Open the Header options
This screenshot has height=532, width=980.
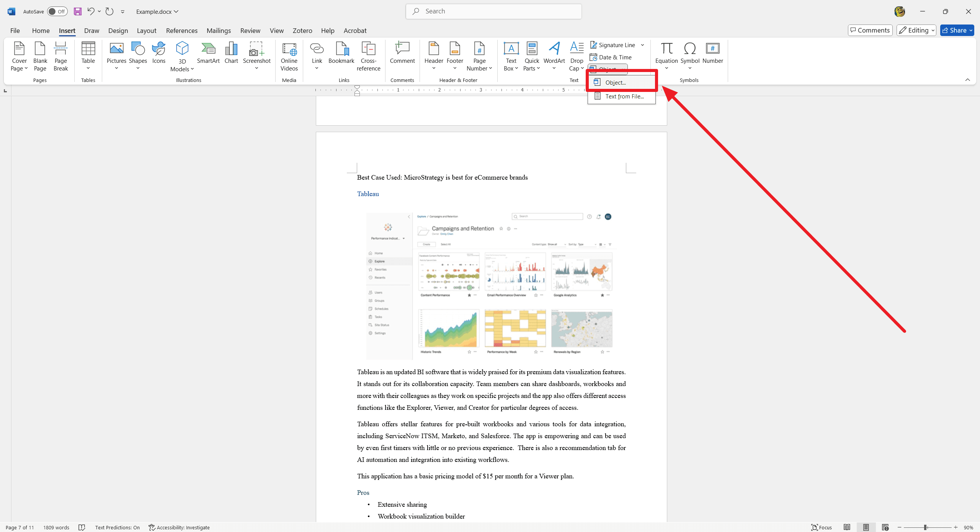point(434,56)
